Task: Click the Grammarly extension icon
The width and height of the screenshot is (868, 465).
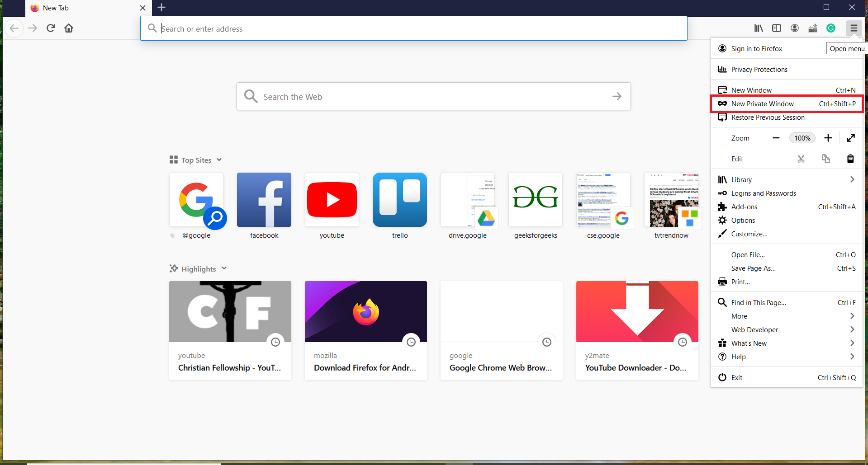Action: coord(831,28)
